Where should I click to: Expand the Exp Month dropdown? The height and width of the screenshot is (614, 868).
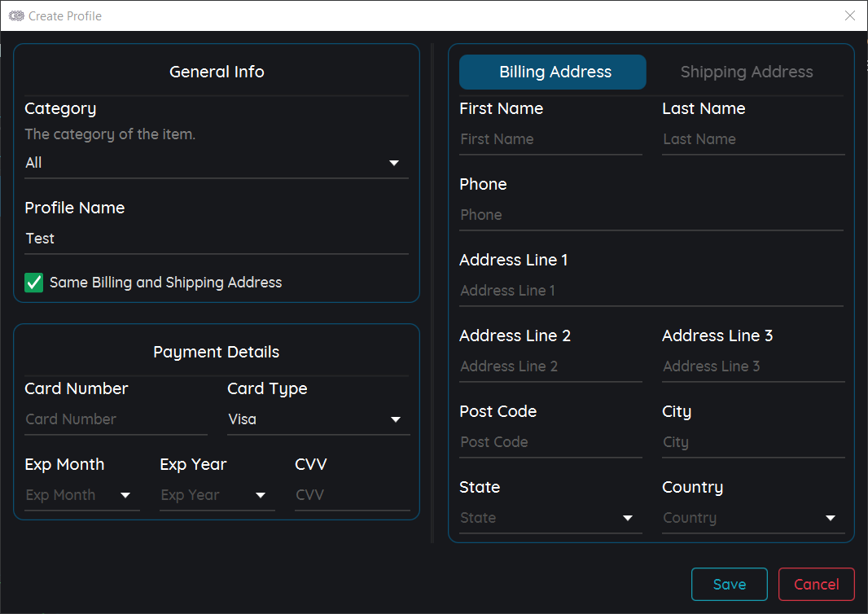(81, 494)
